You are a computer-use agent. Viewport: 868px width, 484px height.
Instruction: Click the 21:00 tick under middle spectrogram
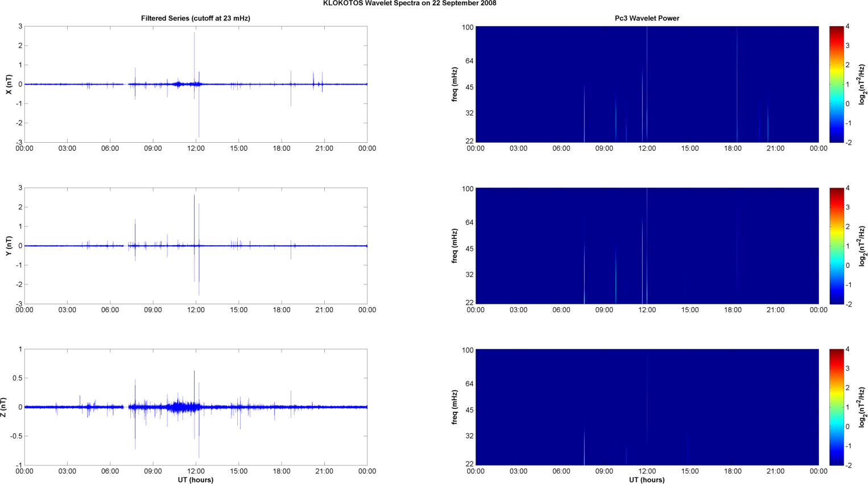click(x=775, y=310)
